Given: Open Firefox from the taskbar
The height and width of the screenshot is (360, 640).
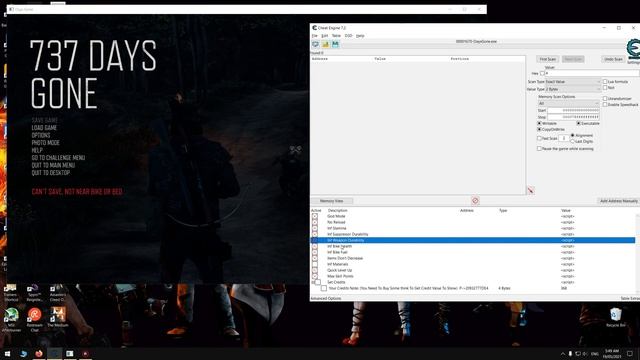Looking at the screenshot, I should 39,353.
